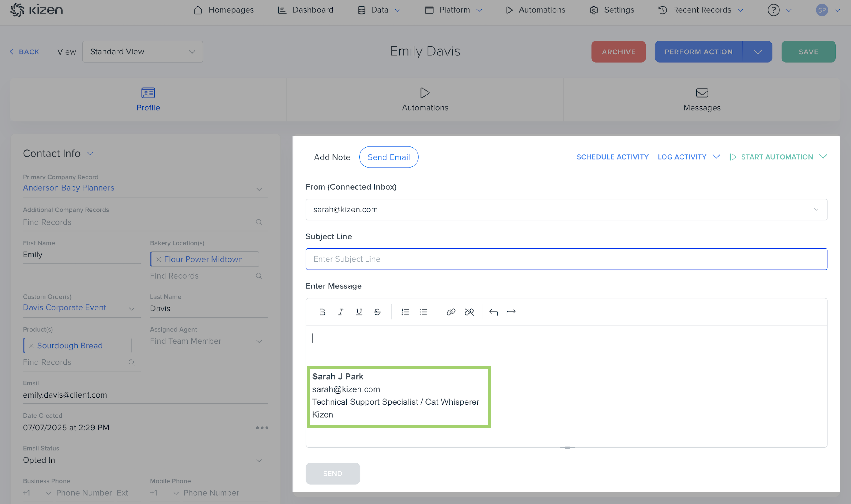The height and width of the screenshot is (504, 851).
Task: Switch to the Messages tab
Action: 702,100
